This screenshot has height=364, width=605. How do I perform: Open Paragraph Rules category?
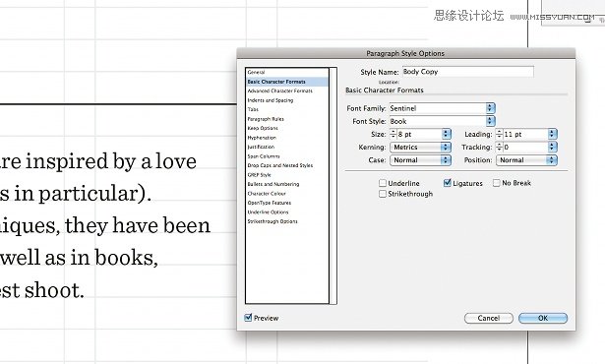pos(266,119)
